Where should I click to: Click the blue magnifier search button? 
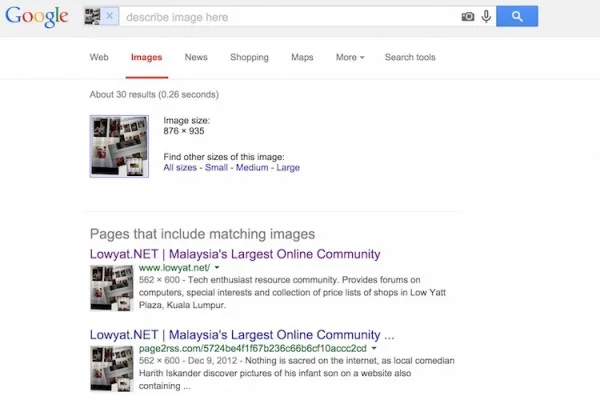(x=517, y=16)
